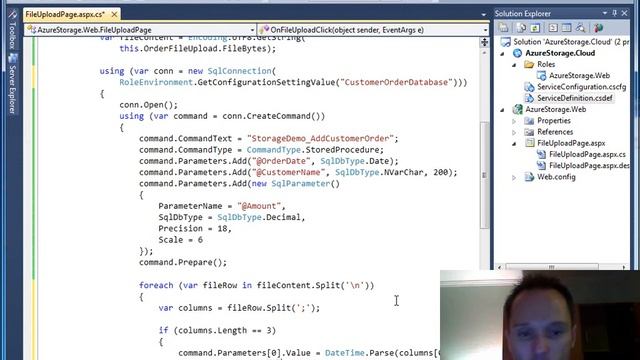Click Show All Files icon in Solution Explorer
The image size is (640, 360).
click(x=521, y=28)
